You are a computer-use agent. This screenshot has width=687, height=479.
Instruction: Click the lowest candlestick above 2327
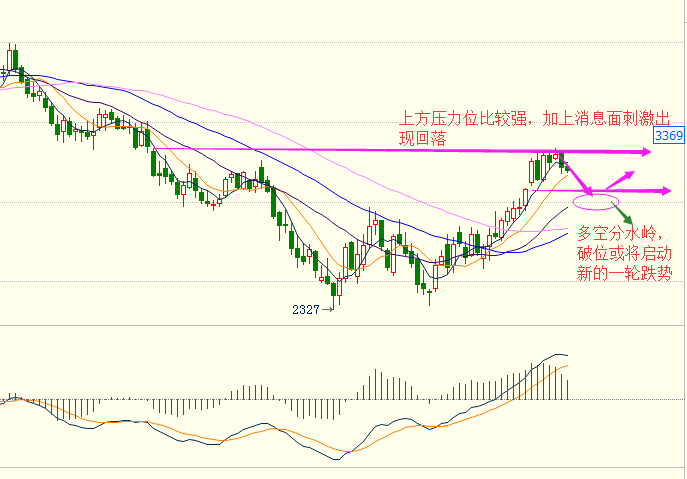pos(337,290)
